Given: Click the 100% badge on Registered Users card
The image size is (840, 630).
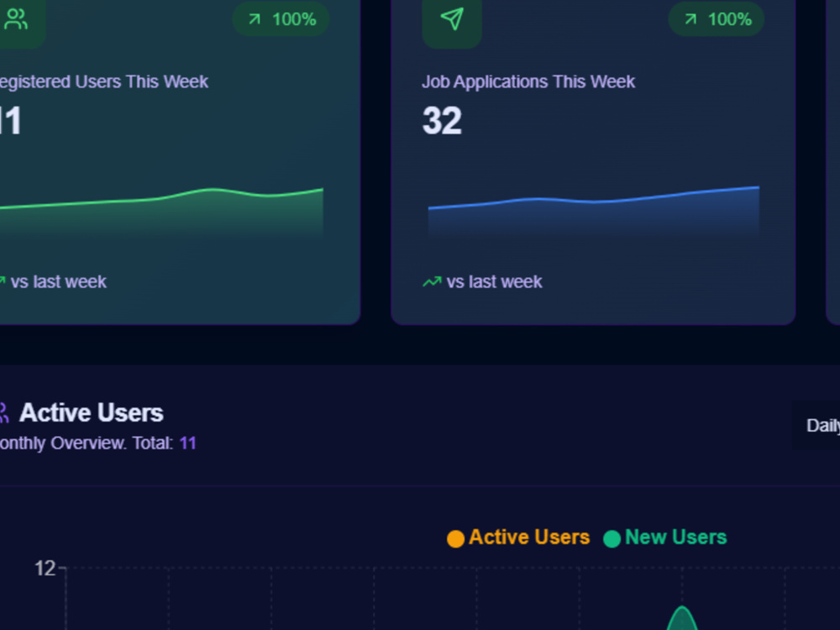Looking at the screenshot, I should [x=281, y=19].
